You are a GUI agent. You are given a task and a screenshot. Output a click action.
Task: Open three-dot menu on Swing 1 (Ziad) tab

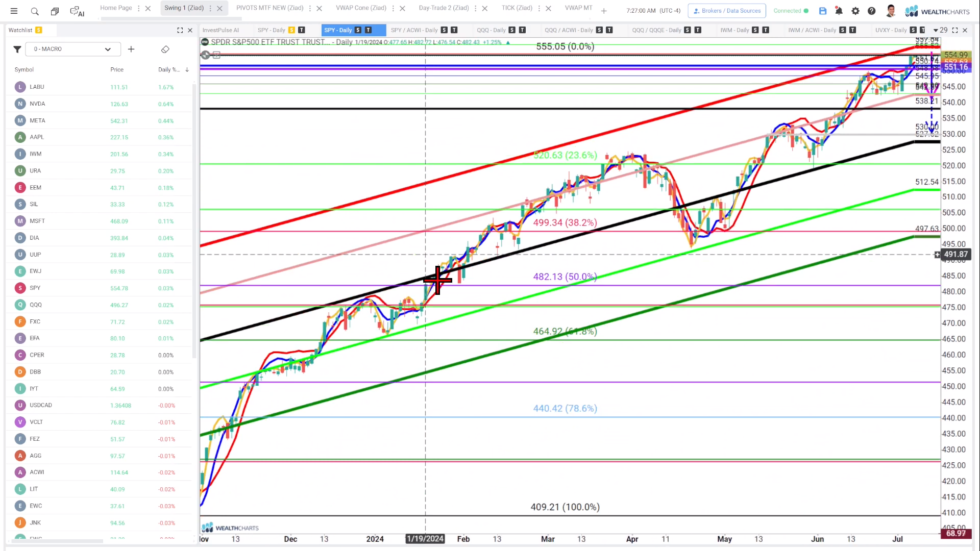[210, 9]
